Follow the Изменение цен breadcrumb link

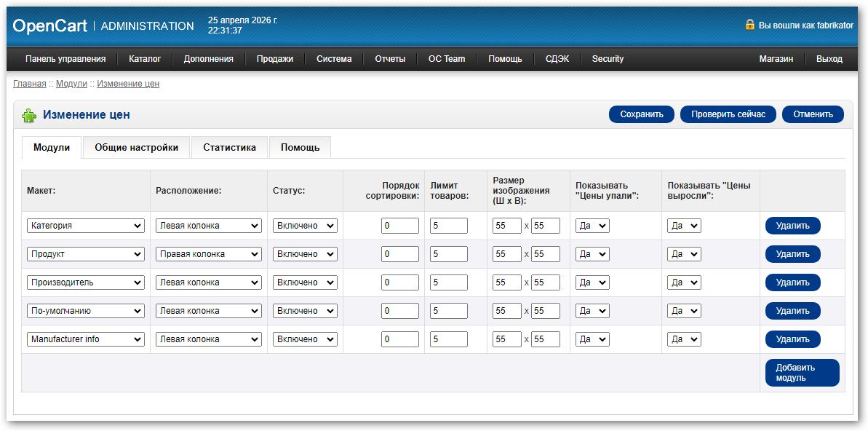(x=128, y=84)
